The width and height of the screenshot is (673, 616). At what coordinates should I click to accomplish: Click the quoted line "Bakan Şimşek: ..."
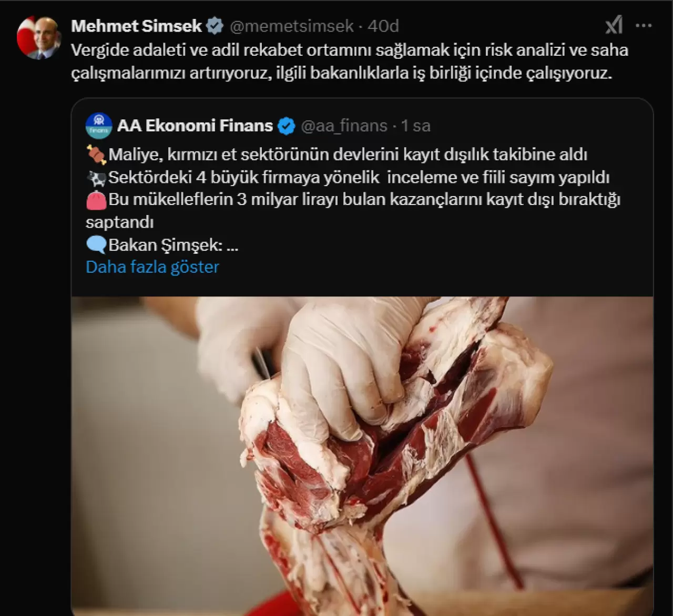[x=174, y=245]
